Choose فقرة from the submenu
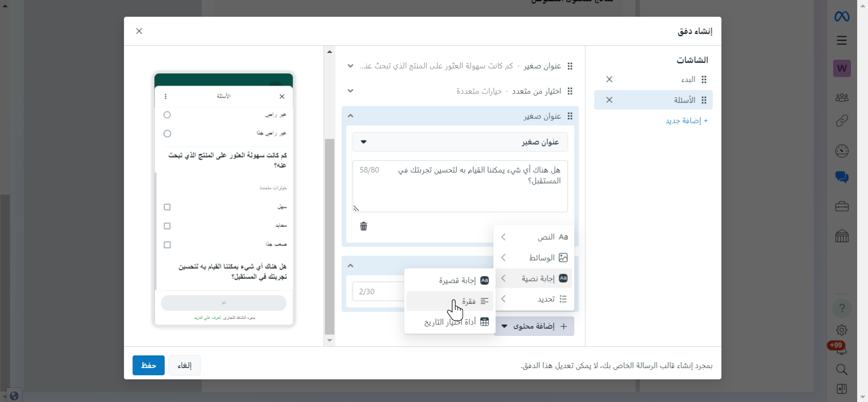Viewport: 868px width, 402px height. pos(450,301)
